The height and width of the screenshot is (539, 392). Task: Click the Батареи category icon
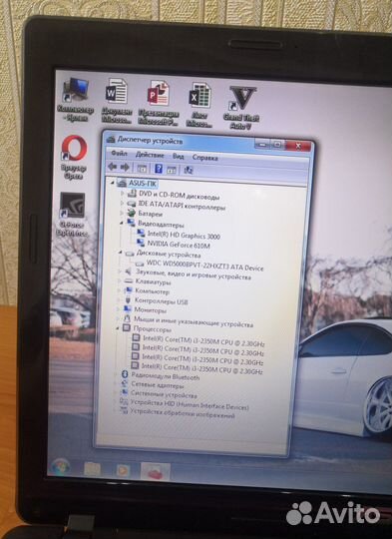[x=131, y=214]
